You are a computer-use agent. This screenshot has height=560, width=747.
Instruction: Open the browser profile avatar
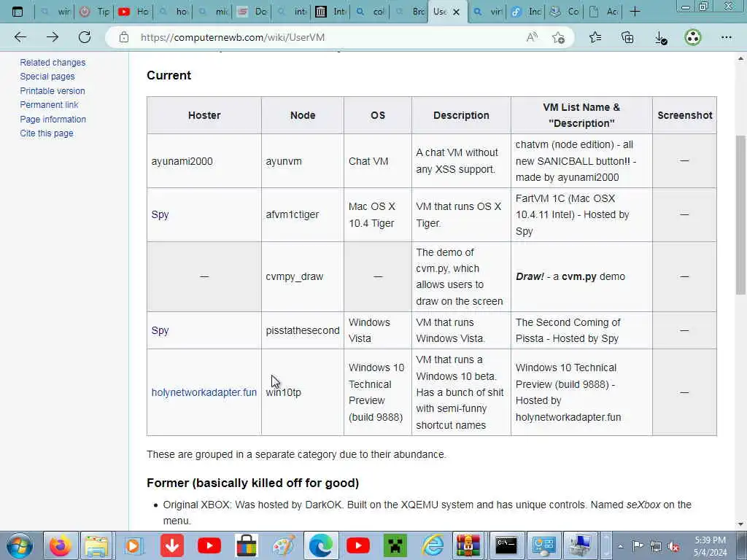pos(693,37)
